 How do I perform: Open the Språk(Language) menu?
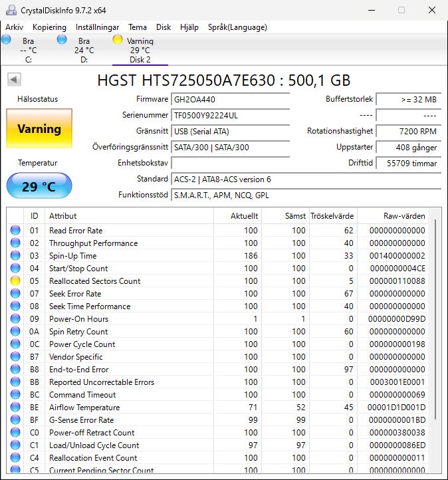click(237, 27)
